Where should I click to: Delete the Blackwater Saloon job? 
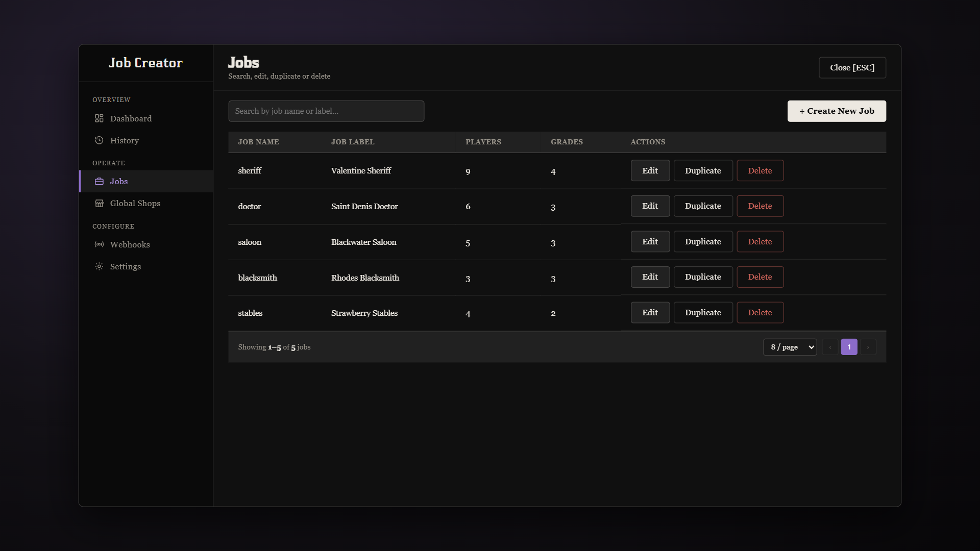[x=760, y=242]
